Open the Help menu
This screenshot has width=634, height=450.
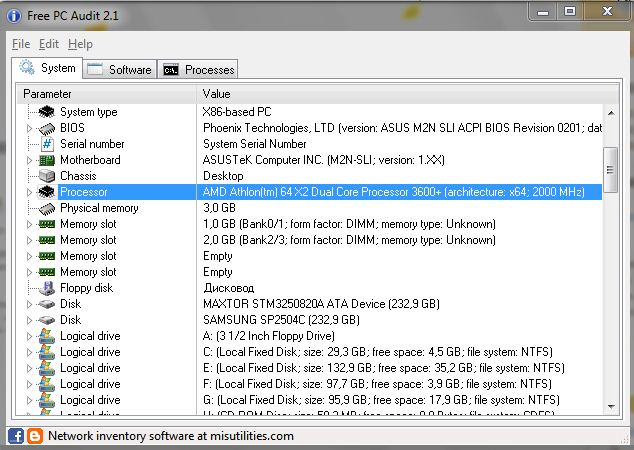[80, 44]
